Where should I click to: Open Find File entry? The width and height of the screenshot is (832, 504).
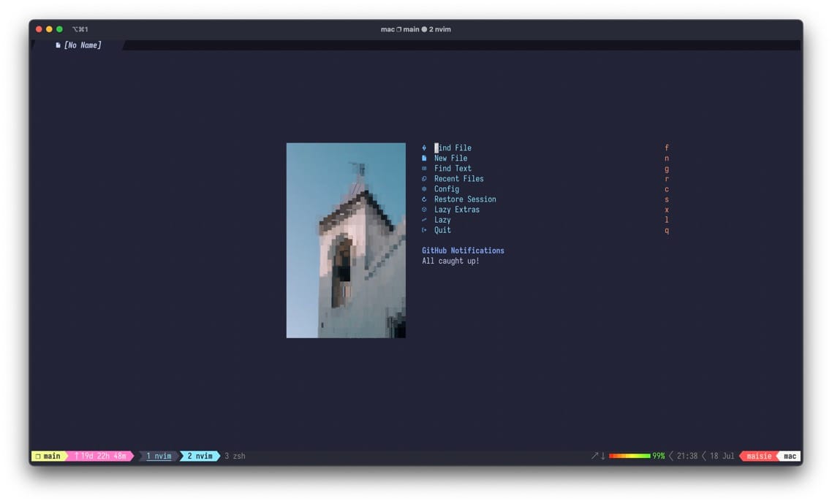pyautogui.click(x=453, y=148)
